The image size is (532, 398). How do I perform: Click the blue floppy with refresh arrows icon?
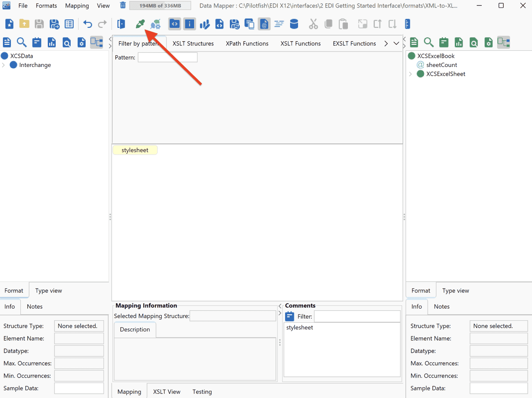pos(234,24)
